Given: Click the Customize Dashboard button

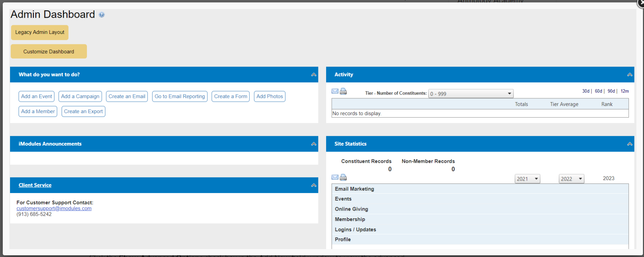Looking at the screenshot, I should pyautogui.click(x=49, y=52).
